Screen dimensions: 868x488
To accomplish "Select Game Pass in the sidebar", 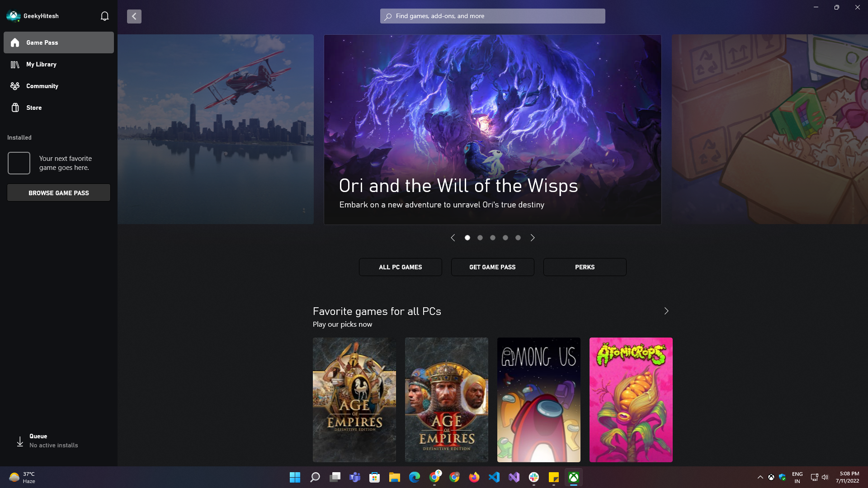I will pos(59,42).
